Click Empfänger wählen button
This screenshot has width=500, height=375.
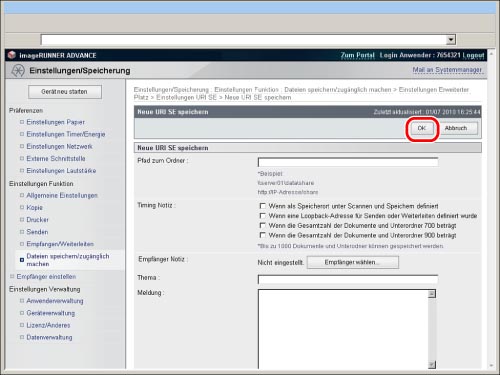(x=352, y=262)
